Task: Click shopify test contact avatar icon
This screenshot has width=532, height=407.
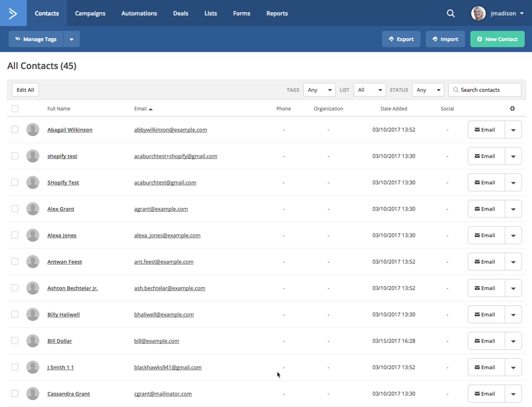Action: [33, 156]
